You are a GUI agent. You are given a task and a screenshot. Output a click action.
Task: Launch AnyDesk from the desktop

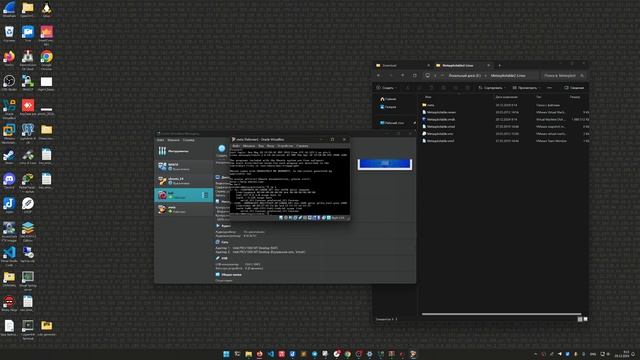click(x=28, y=107)
